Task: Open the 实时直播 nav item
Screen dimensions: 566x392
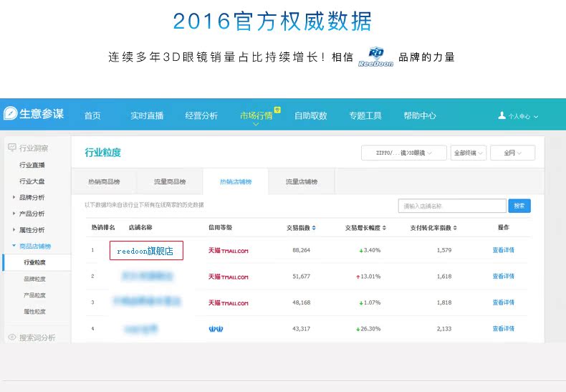Action: (x=147, y=115)
